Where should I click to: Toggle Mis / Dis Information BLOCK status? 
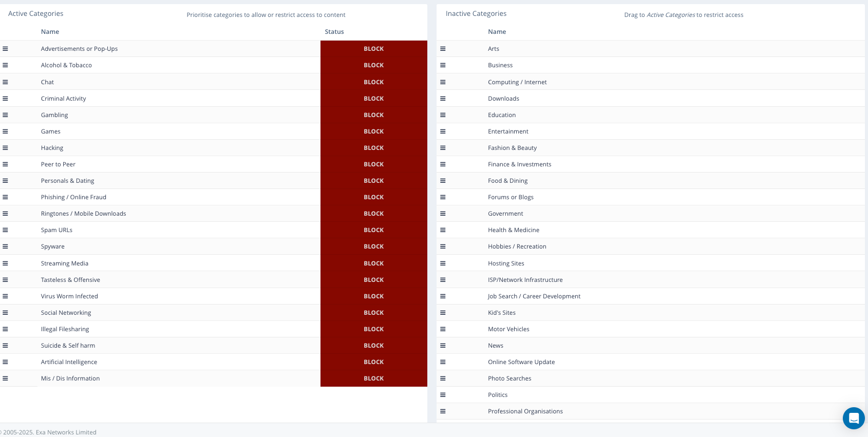[373, 378]
